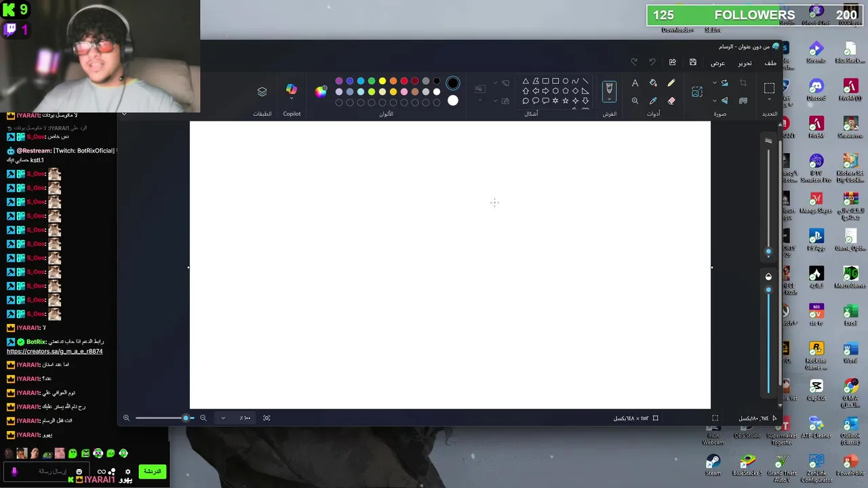Click the Share icon in Paint
The image size is (868, 488).
click(x=672, y=62)
